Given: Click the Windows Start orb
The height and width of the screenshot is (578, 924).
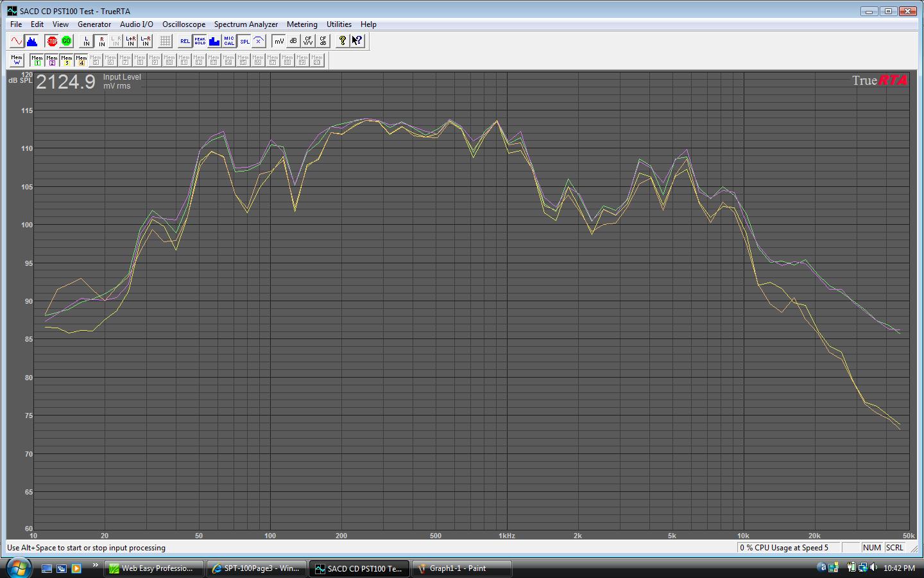Looking at the screenshot, I should pos(18,568).
